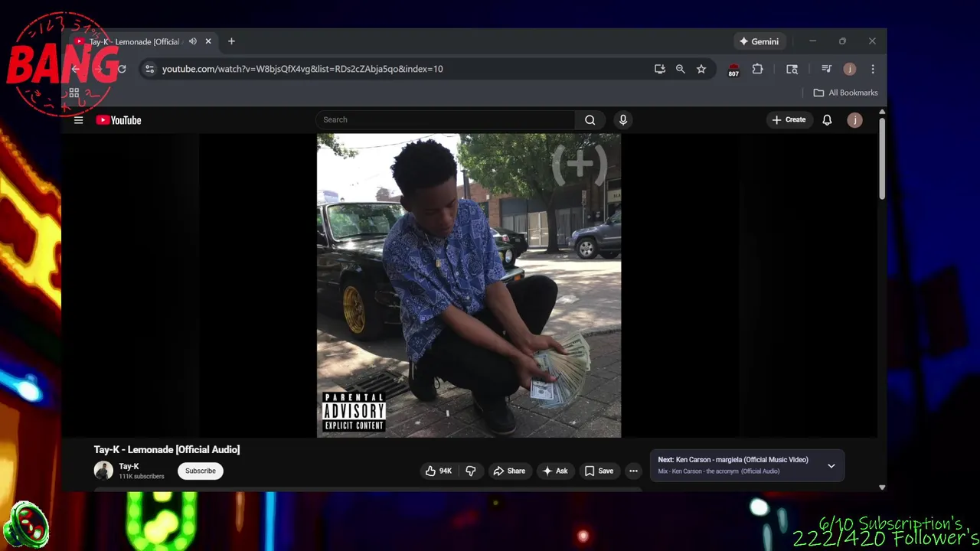Open the All Bookmarks folder

pyautogui.click(x=845, y=93)
